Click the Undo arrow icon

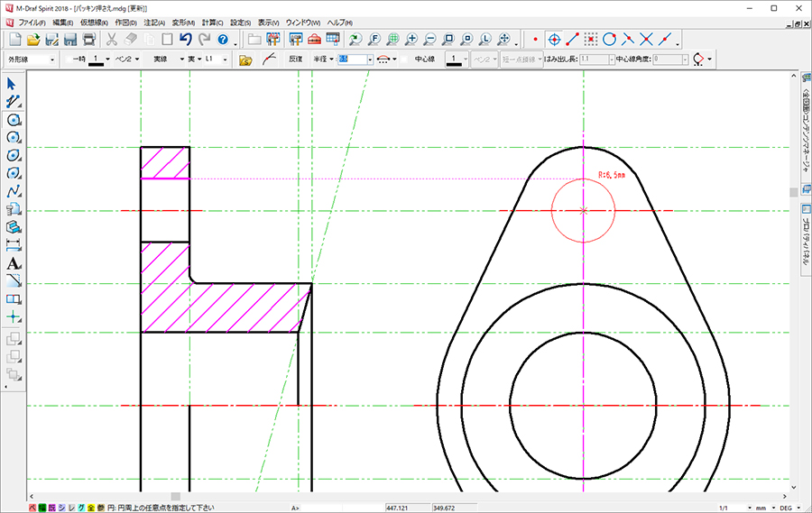(x=185, y=39)
